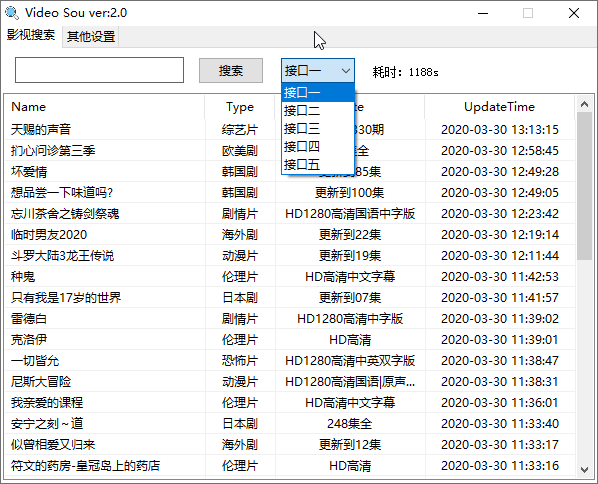Click the HD1280高清中英双字版 note cell

350,360
